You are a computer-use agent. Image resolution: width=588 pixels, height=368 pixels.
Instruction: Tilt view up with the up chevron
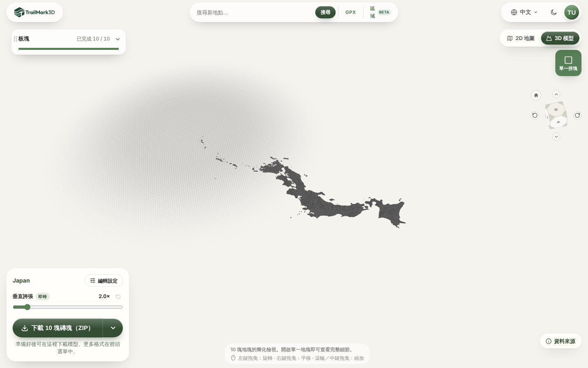[x=556, y=94]
